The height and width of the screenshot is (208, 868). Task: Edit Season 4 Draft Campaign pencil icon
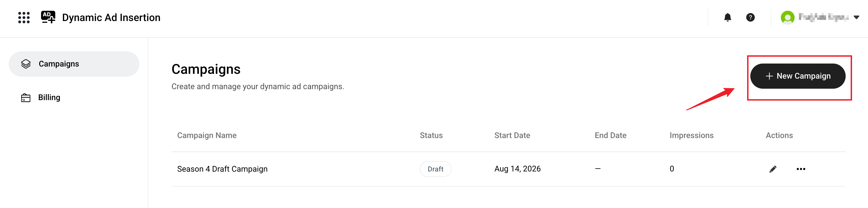coord(773,169)
